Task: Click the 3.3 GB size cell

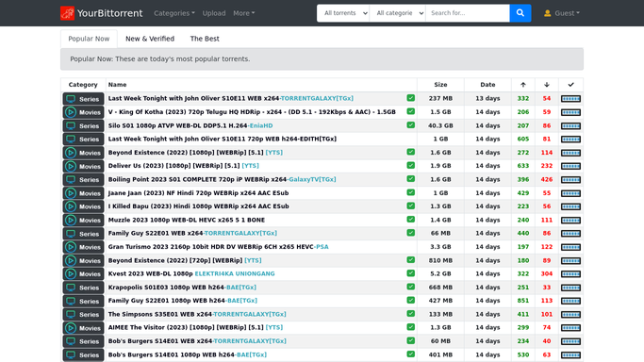Action: 440,247
